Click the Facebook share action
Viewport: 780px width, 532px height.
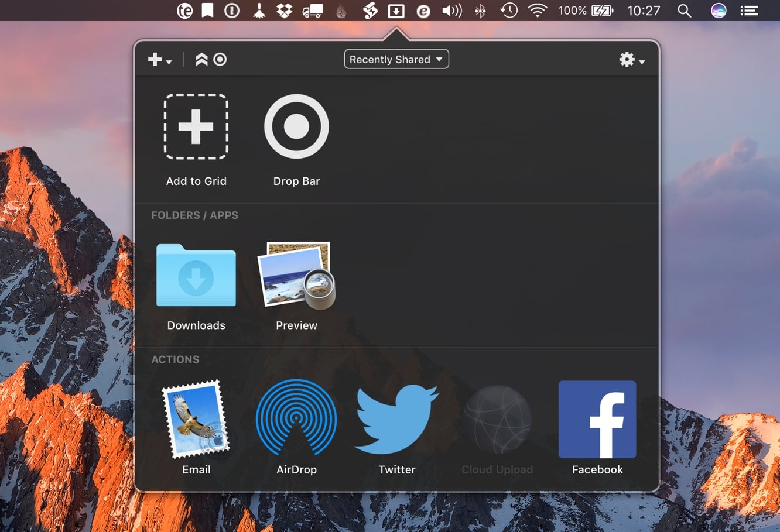coord(597,419)
